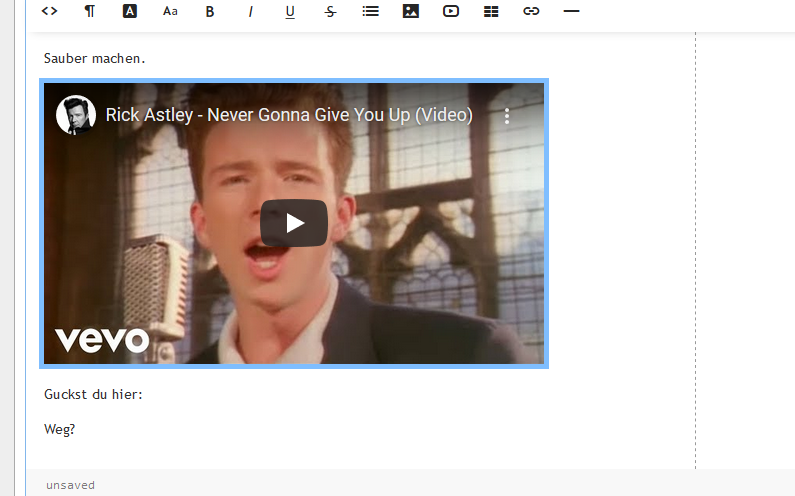The image size is (795, 496).
Task: Open the video title link
Action: [x=289, y=115]
